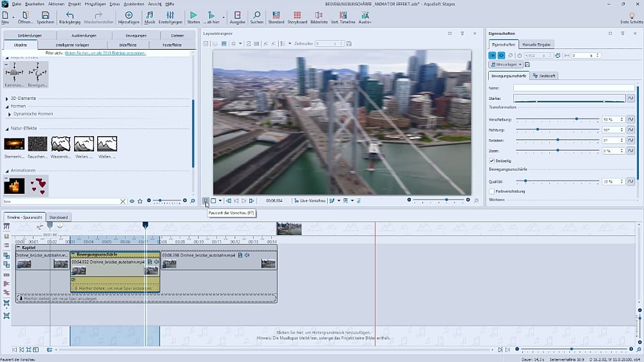
Task: Toggle the eye visibility icon beside search box
Action: coord(132,202)
